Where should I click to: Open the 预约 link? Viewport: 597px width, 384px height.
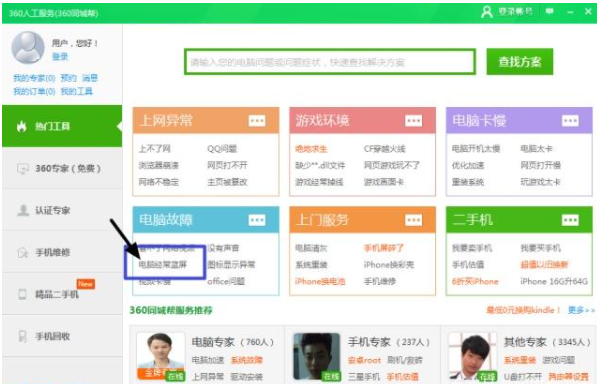(69, 78)
